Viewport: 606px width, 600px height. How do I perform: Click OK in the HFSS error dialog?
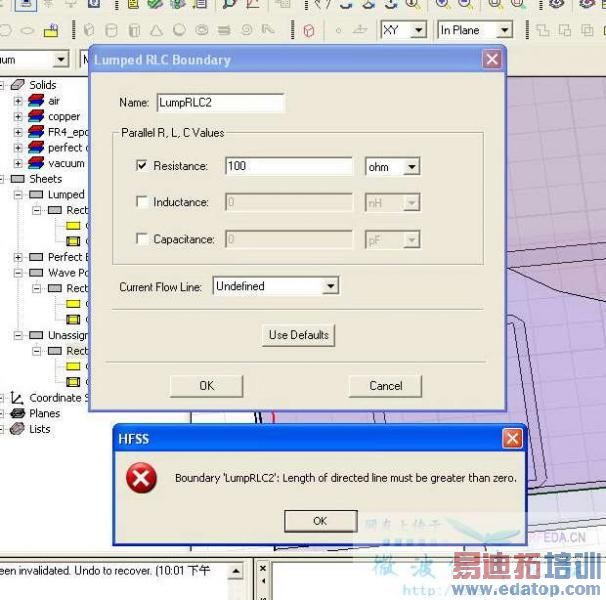pos(320,521)
